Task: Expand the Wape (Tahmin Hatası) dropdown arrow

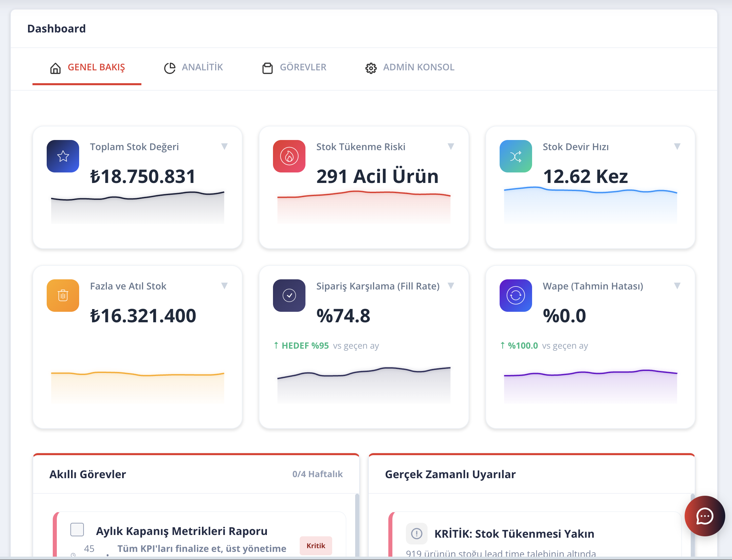Action: [677, 286]
